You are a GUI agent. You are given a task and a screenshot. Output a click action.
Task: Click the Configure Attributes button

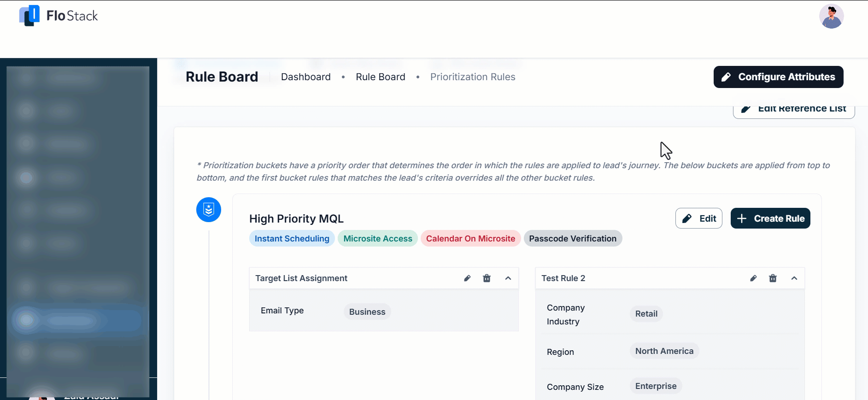click(x=778, y=77)
